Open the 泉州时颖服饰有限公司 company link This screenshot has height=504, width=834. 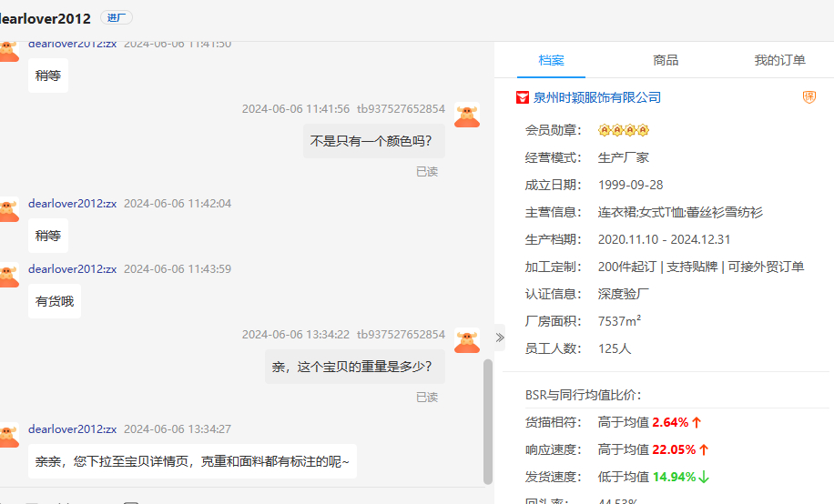click(597, 97)
